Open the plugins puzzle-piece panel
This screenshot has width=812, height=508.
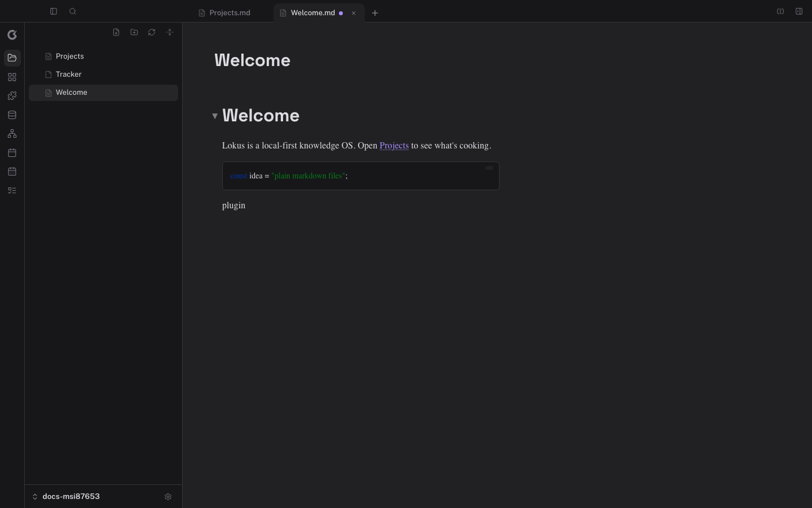(12, 96)
